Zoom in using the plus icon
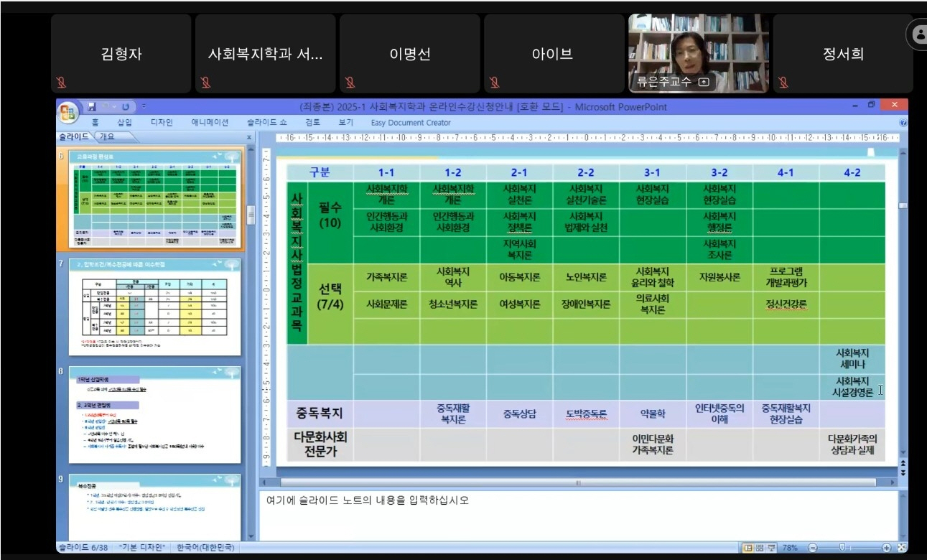This screenshot has width=927, height=560. coord(887,547)
